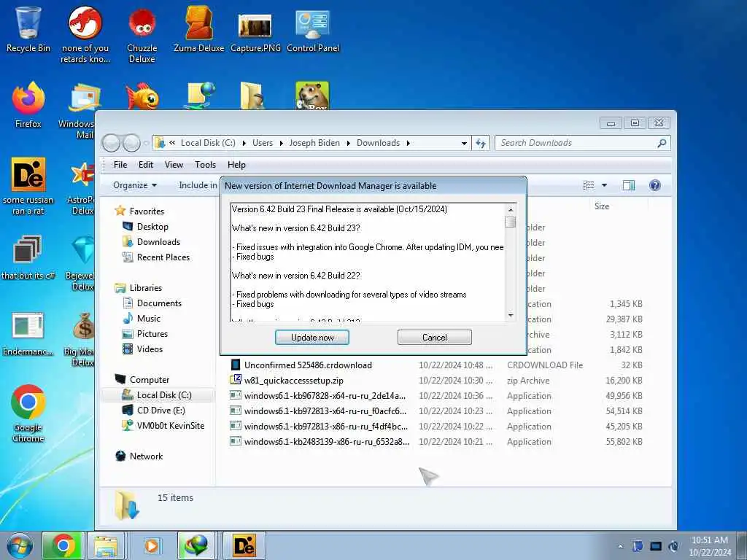Open Chuzzle Deluxe desktop icon
This screenshot has width=747, height=560.
click(x=142, y=35)
